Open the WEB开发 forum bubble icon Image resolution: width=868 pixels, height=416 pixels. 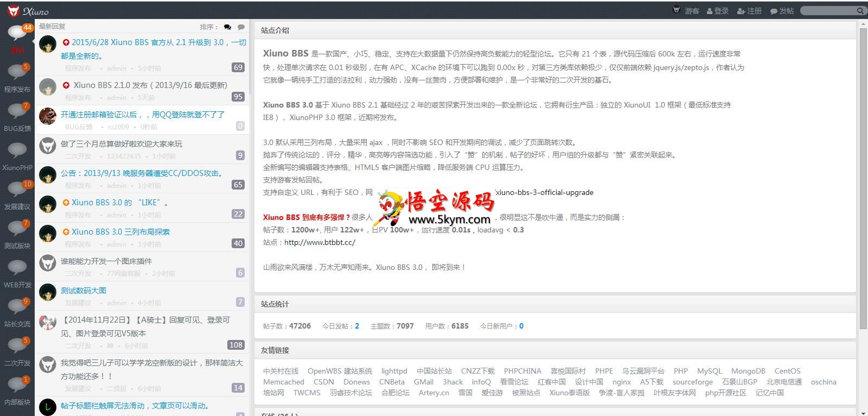pyautogui.click(x=17, y=268)
